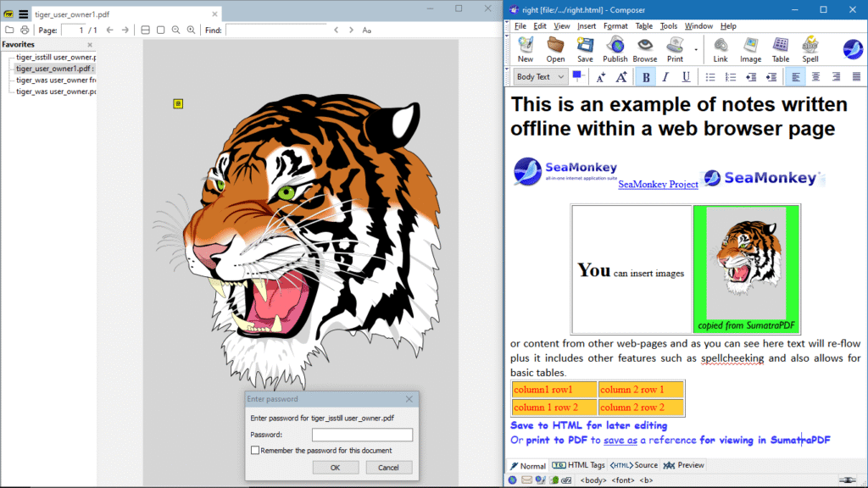Open the Body Text style dropdown
868x488 pixels.
click(539, 76)
